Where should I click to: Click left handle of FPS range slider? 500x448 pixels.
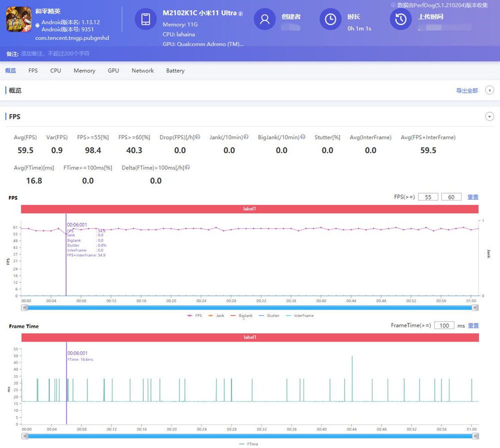24,307
